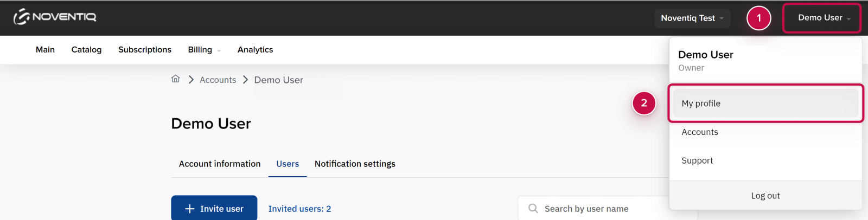Screen dimensions: 868x220
Task: Click the plus icon on Invite user
Action: coord(190,209)
